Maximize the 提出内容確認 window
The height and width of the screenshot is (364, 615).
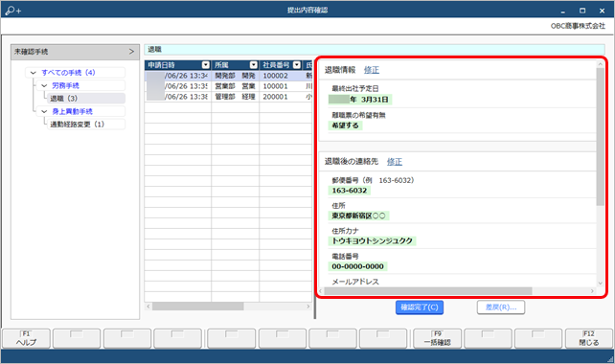tap(582, 11)
